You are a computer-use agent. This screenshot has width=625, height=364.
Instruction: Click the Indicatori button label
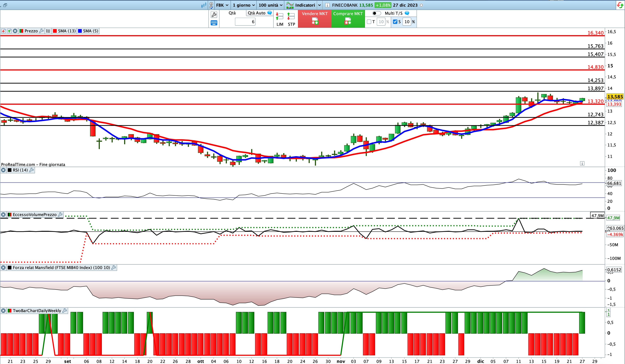point(305,5)
